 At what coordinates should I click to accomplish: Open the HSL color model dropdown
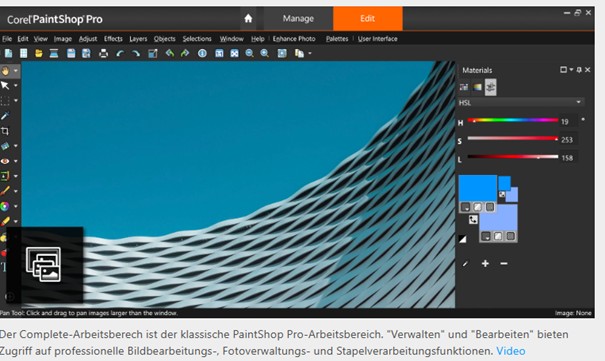521,102
